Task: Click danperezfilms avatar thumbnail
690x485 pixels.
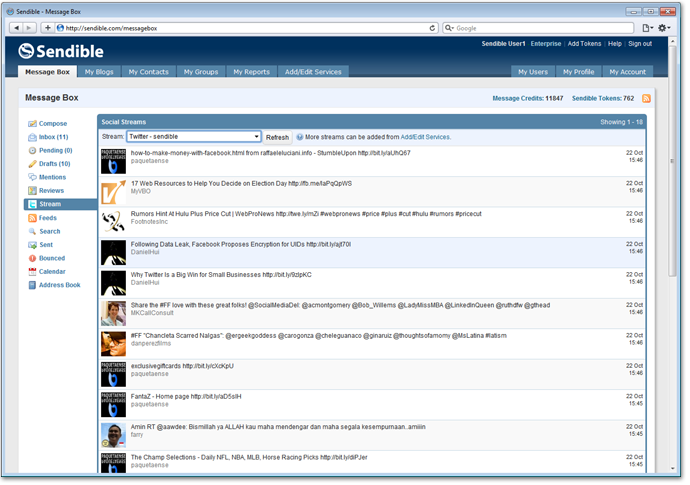Action: [113, 344]
